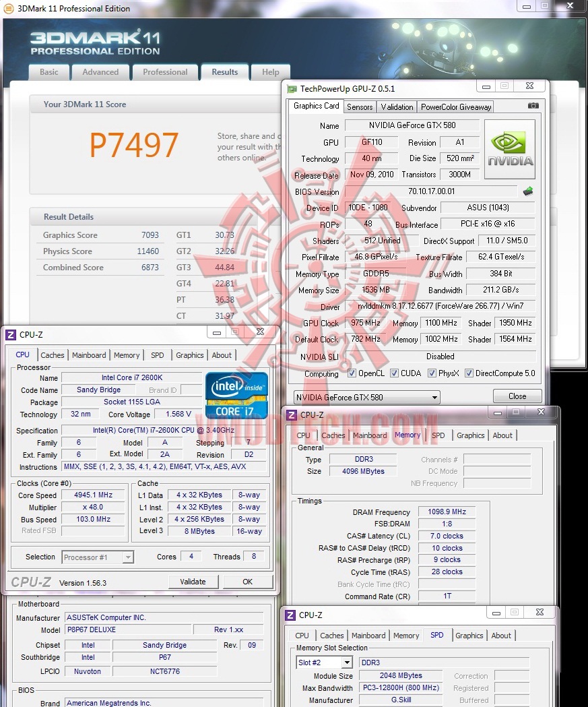Minimize the GPU-Z window

point(486,86)
